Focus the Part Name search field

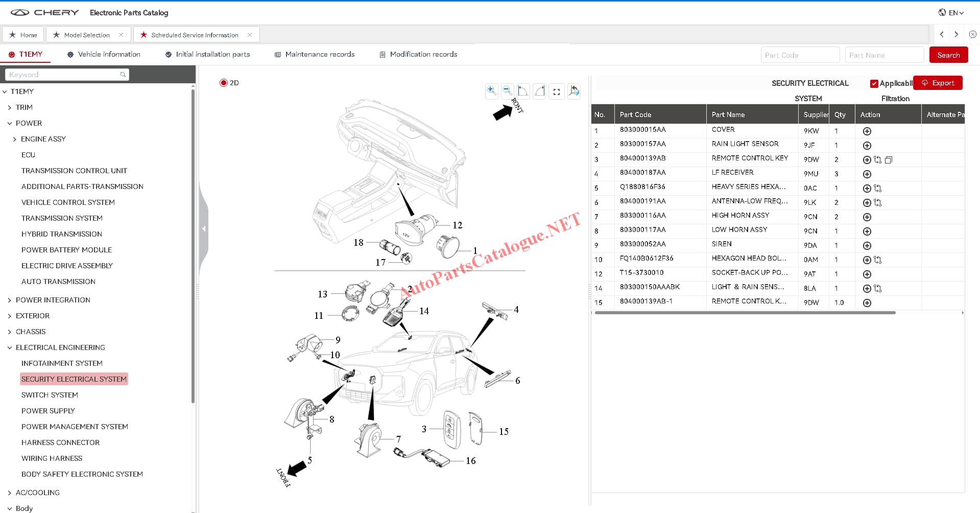click(x=885, y=55)
